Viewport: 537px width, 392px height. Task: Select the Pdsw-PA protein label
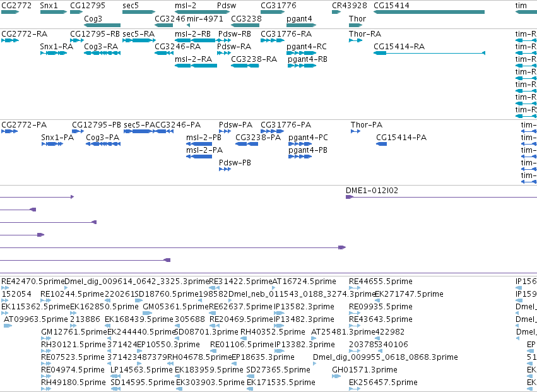click(x=235, y=125)
